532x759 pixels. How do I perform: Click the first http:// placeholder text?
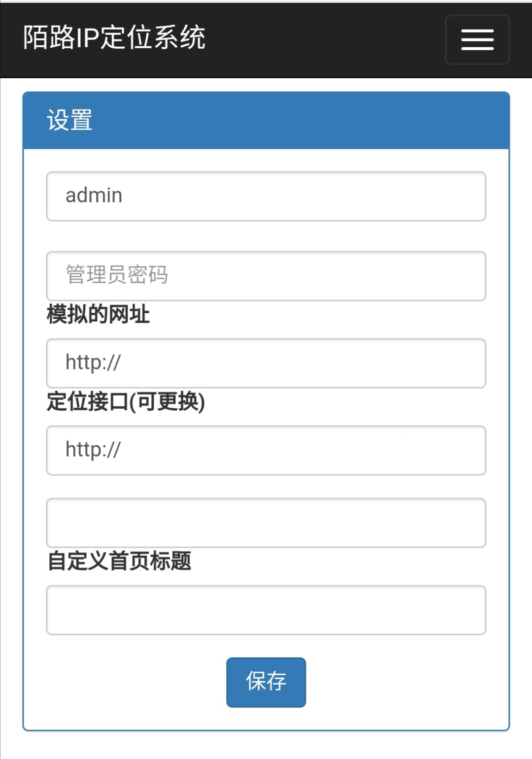click(93, 363)
